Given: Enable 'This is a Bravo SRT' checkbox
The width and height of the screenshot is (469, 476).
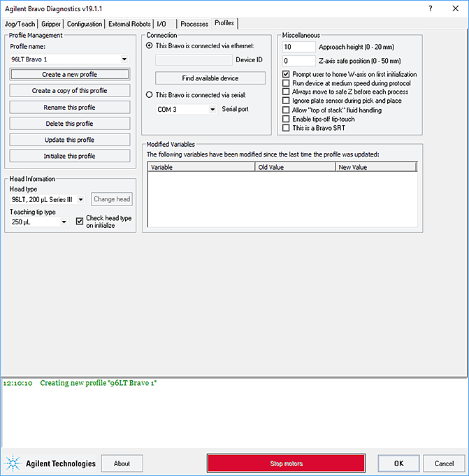Looking at the screenshot, I should point(286,128).
